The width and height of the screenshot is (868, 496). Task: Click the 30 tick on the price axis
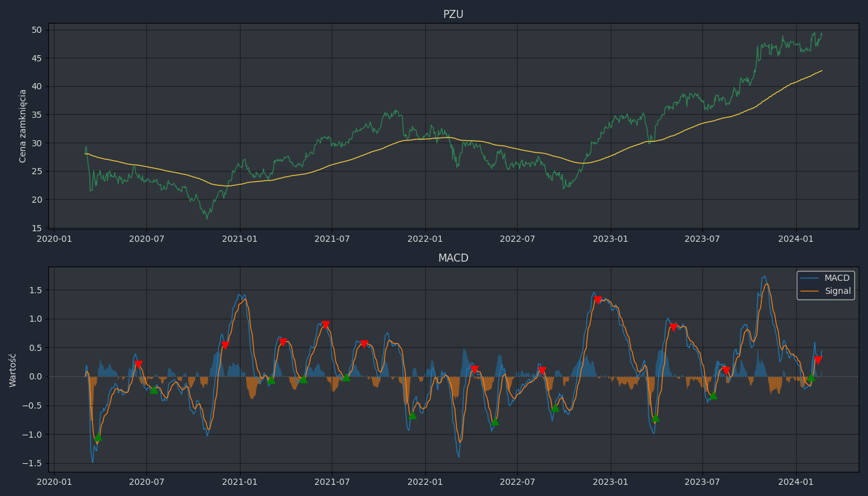pos(37,143)
